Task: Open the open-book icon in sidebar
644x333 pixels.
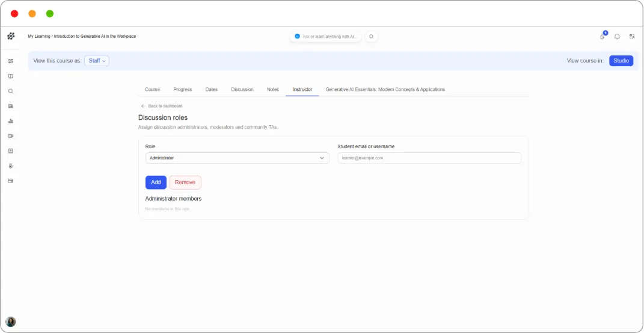Action: point(11,76)
